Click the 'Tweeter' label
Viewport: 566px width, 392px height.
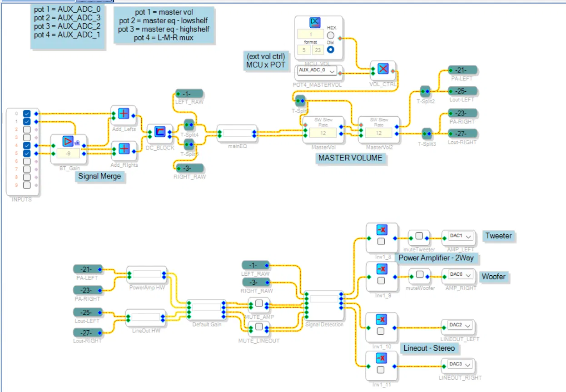498,236
